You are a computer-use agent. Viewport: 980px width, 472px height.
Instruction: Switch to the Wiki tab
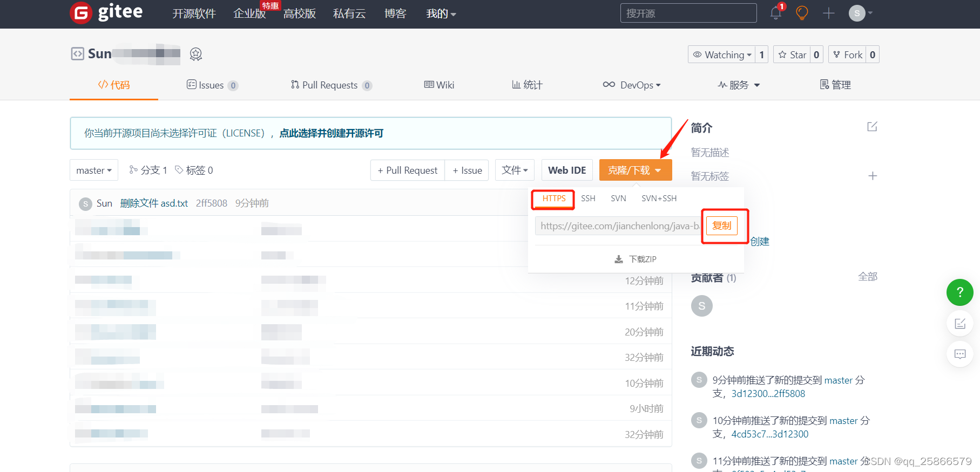[439, 85]
